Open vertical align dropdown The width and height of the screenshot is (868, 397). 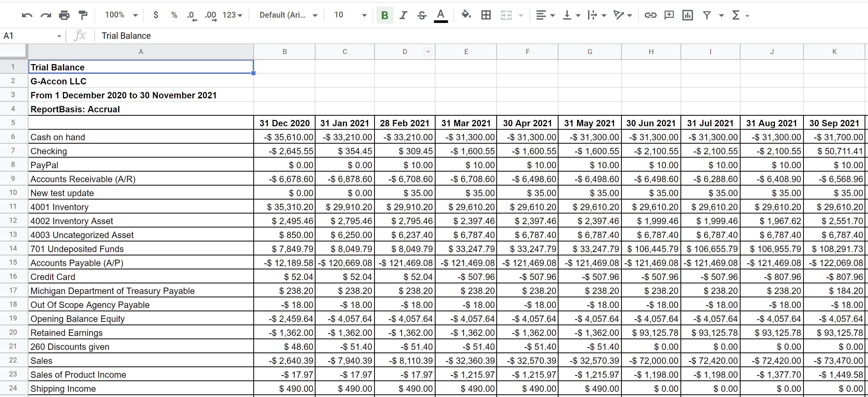pyautogui.click(x=571, y=15)
